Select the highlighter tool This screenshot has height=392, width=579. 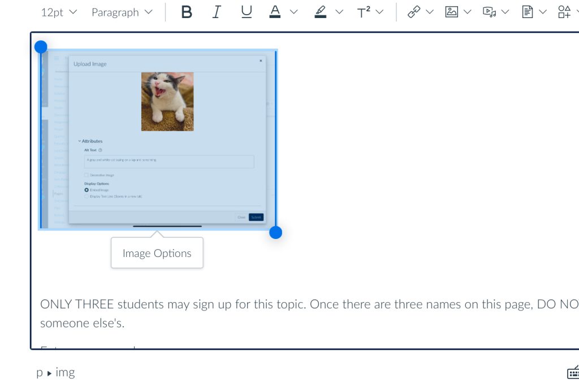[321, 12]
